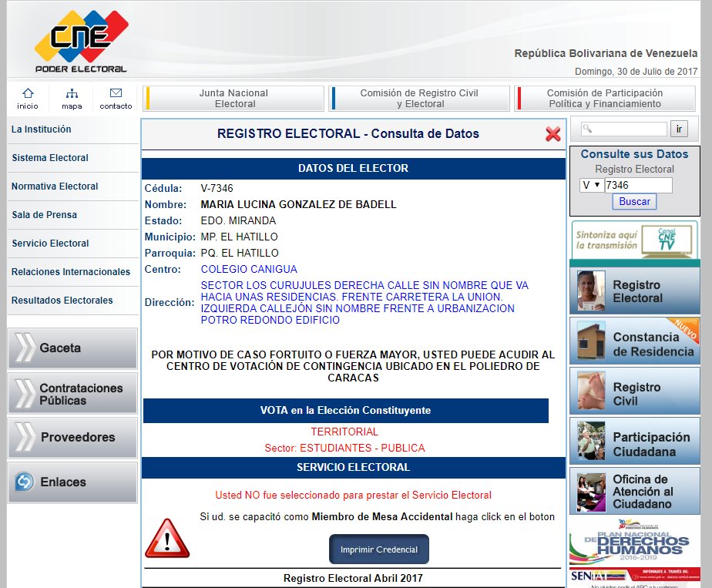This screenshot has height=588, width=712.
Task: Open Junta Nacional Electoral tab
Action: point(233,99)
